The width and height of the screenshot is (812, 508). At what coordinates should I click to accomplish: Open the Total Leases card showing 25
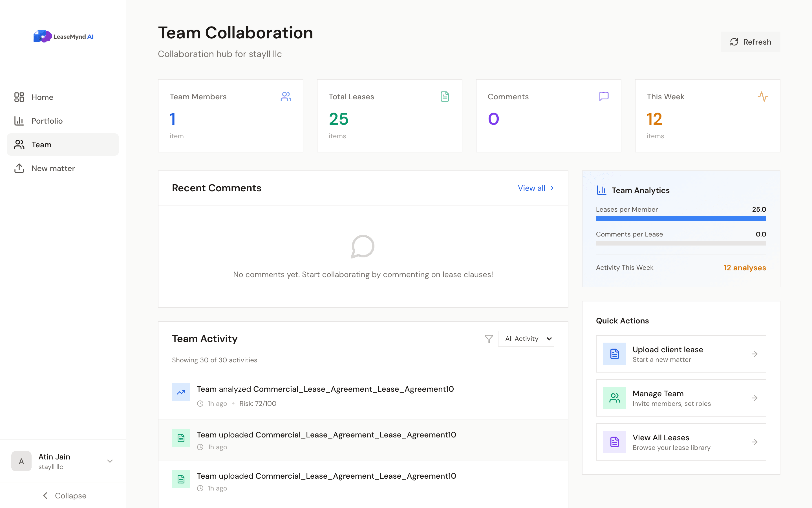[390, 116]
